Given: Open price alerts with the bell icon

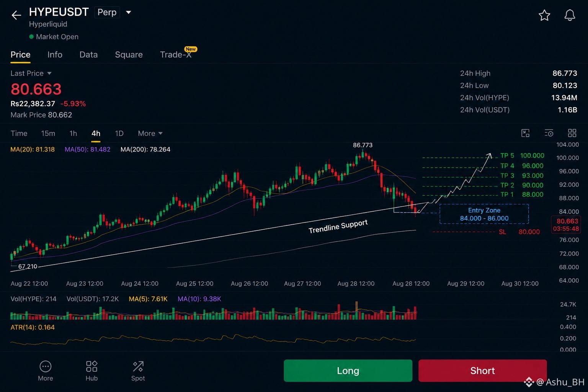Looking at the screenshot, I should pos(570,15).
